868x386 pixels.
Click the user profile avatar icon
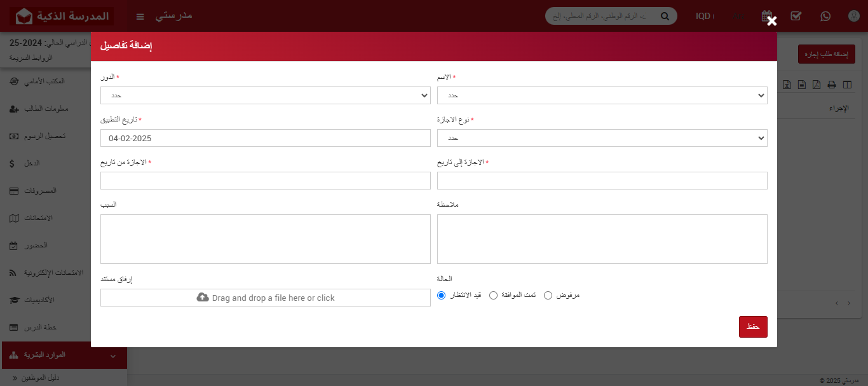coord(853,16)
